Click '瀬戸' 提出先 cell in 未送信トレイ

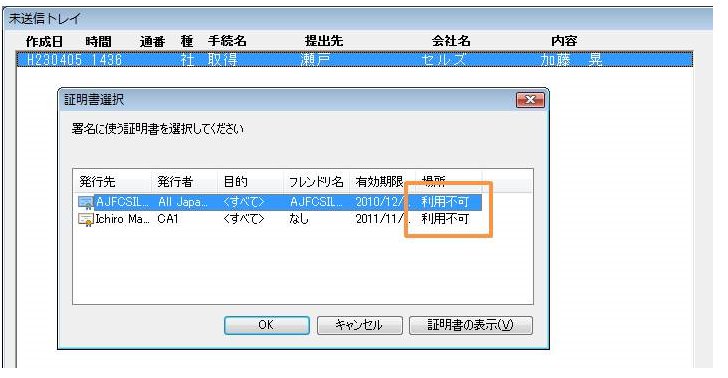(316, 60)
